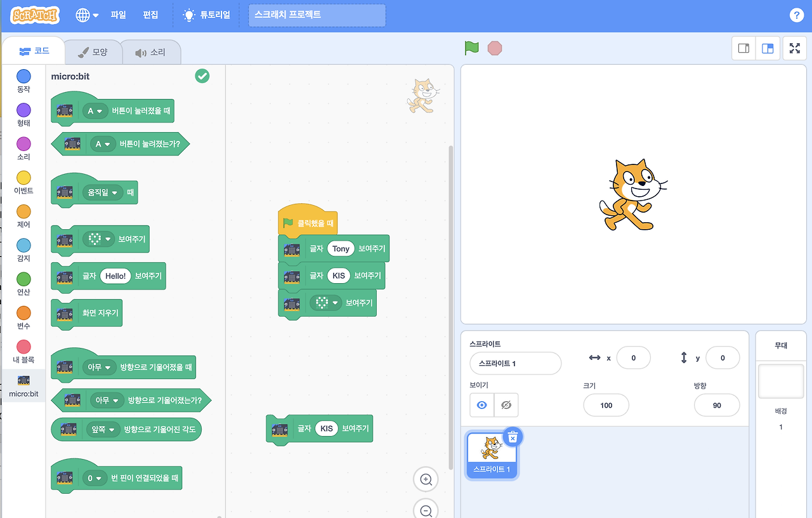Select the 변수 block category
812x518 pixels.
[x=23, y=318]
